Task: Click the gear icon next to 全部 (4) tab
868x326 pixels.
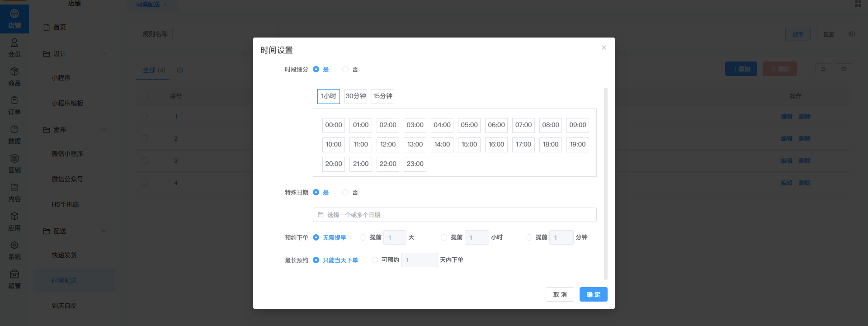Action: tap(180, 70)
